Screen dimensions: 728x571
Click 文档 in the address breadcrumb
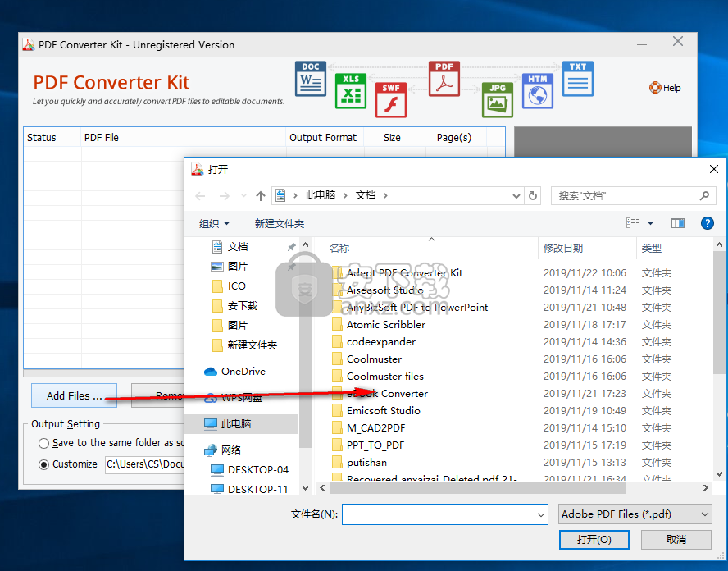tap(366, 195)
